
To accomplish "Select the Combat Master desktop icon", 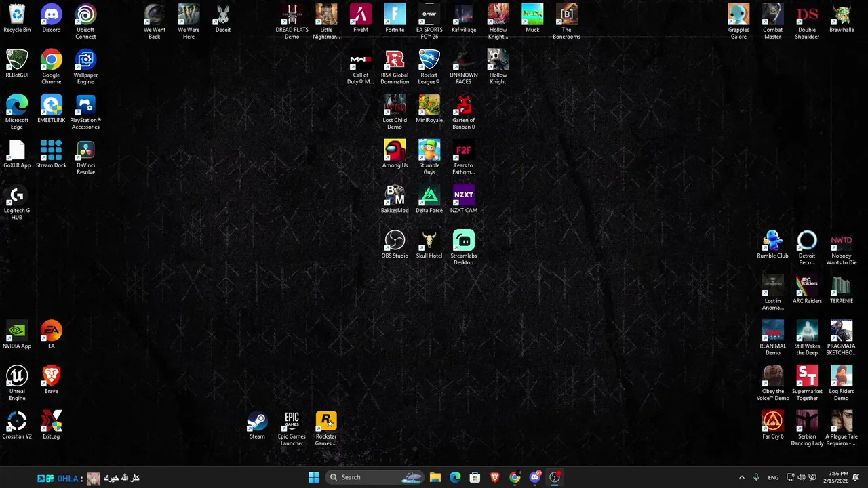I will (x=773, y=22).
